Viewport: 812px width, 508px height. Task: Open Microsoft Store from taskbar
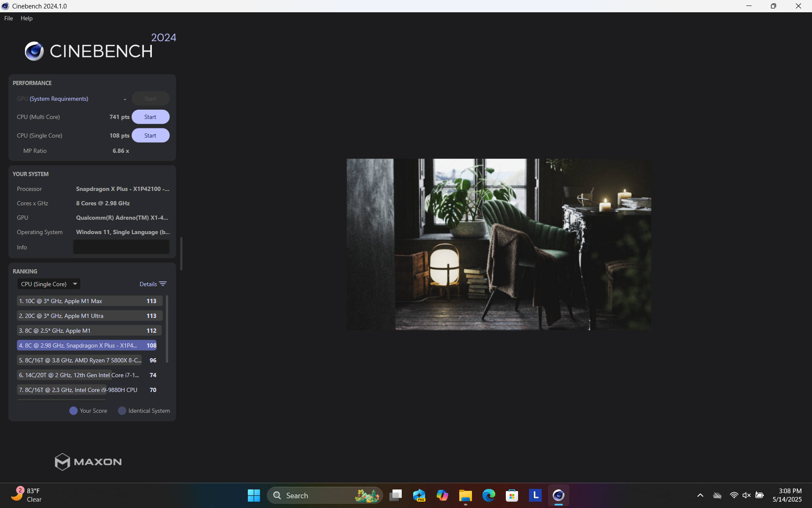512,495
